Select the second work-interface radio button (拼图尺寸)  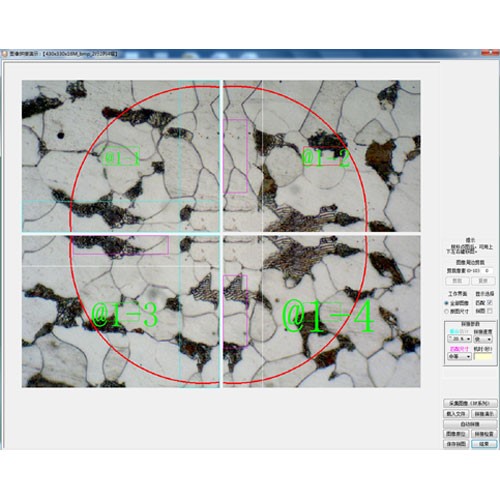click(x=447, y=311)
